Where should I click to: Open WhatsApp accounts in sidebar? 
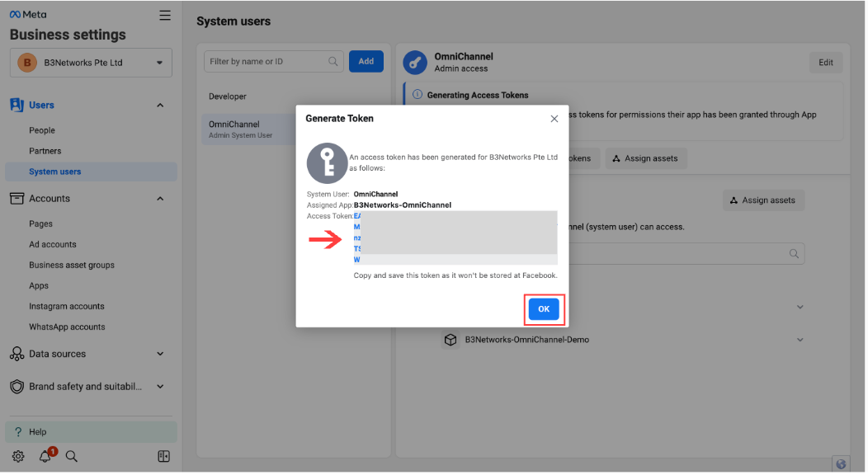coord(67,327)
